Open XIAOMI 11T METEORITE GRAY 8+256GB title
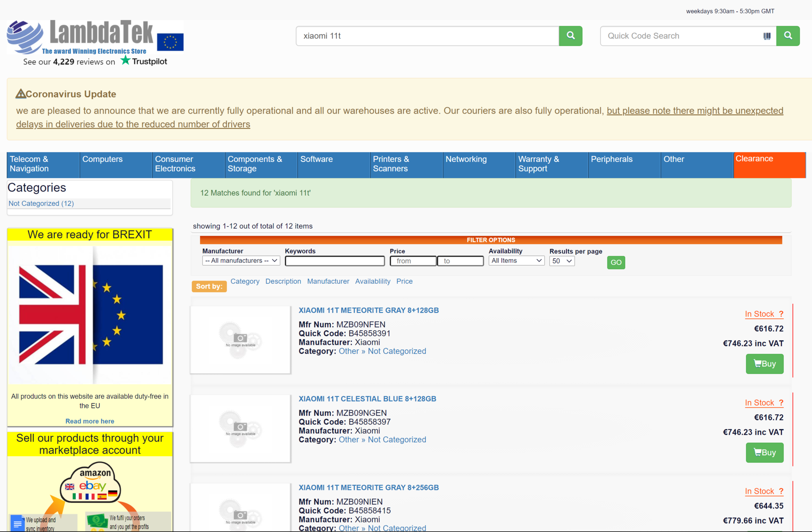The width and height of the screenshot is (812, 532). [x=369, y=488]
